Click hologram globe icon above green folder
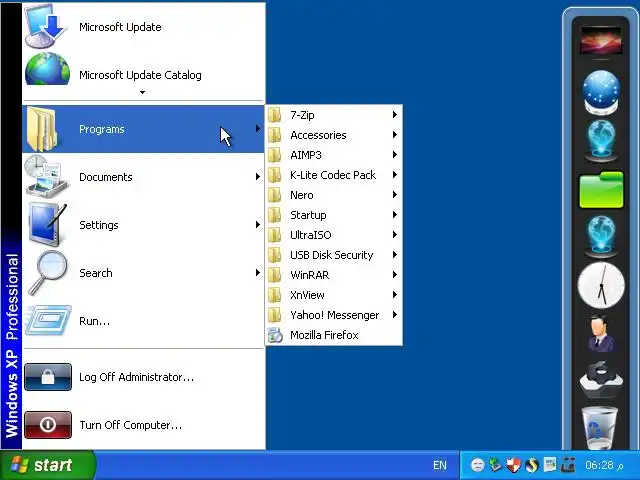640x480 pixels. point(601,141)
